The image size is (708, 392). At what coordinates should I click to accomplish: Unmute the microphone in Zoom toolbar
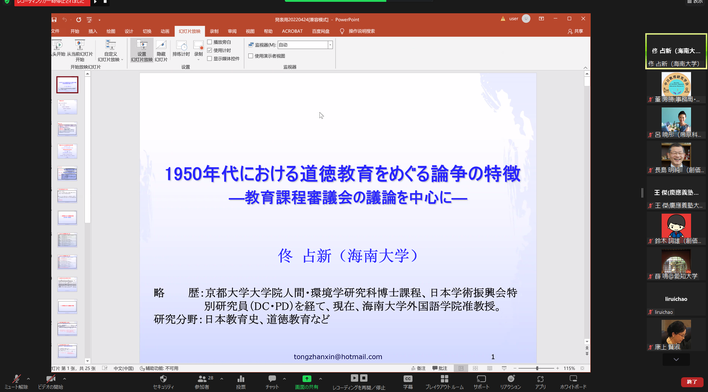tap(16, 382)
